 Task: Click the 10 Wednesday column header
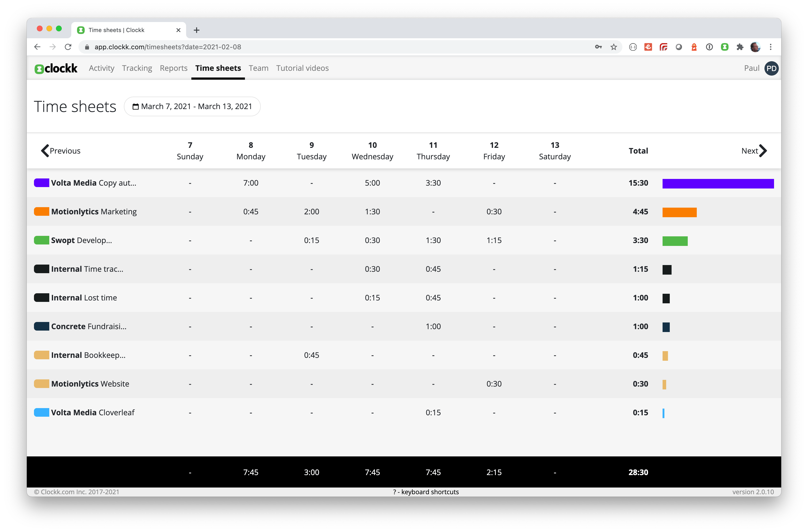(372, 151)
